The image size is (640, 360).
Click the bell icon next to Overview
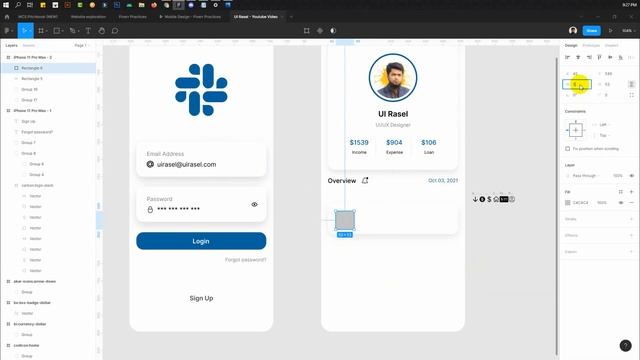(365, 180)
